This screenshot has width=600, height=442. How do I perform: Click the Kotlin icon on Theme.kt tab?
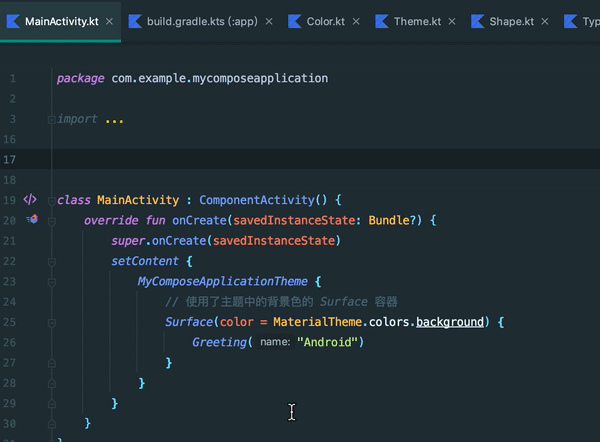(x=382, y=21)
